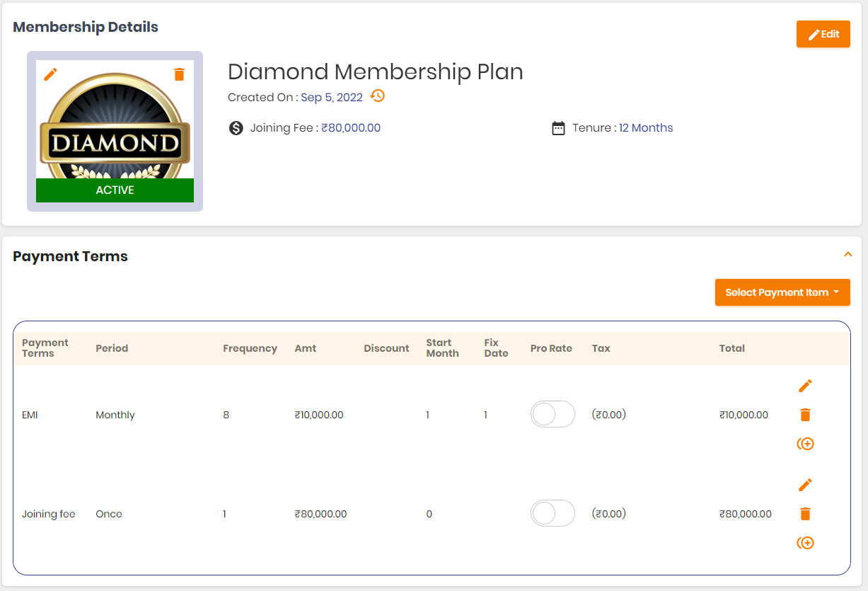Click the Sep 5, 2022 created date

(x=332, y=98)
